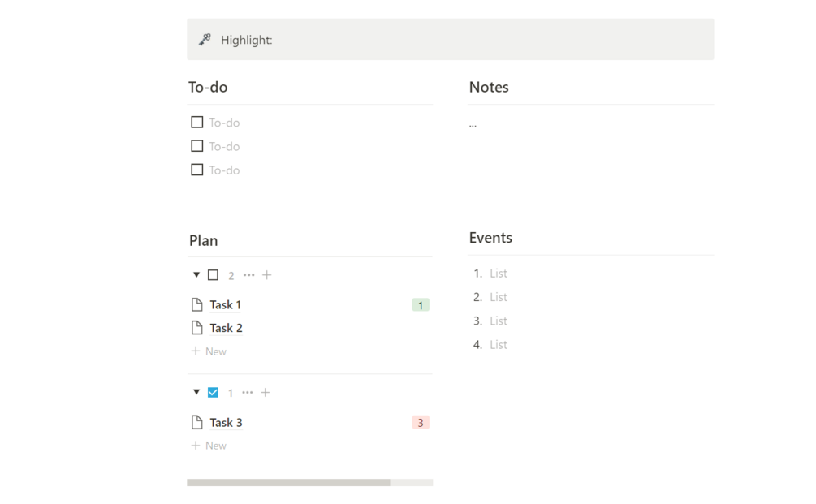The height and width of the screenshot is (504, 816).
Task: Collapse the unchecked group in Plan
Action: click(x=196, y=275)
